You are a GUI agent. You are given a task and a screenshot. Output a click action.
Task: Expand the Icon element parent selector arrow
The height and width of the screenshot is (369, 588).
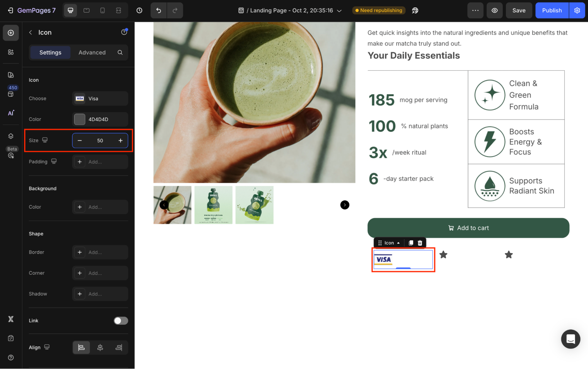point(398,243)
